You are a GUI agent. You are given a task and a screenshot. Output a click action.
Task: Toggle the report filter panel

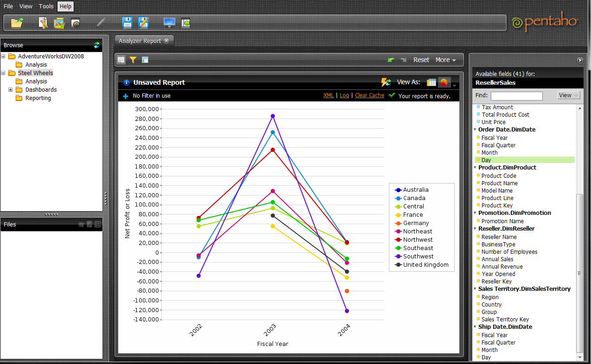coord(133,60)
